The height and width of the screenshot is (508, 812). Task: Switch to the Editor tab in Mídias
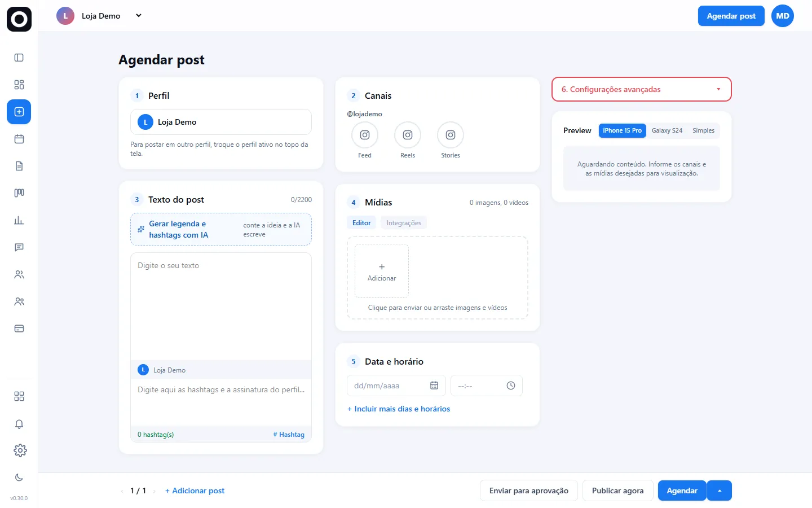[361, 223]
